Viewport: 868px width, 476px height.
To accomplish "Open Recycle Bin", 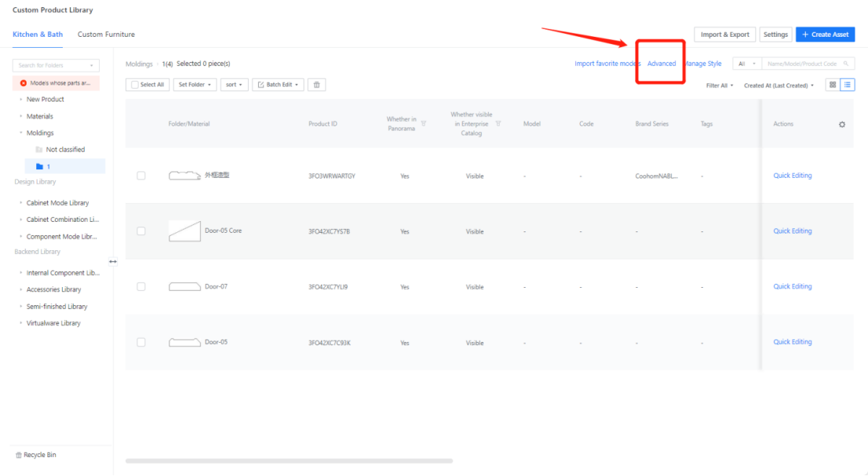I will 36,455.
